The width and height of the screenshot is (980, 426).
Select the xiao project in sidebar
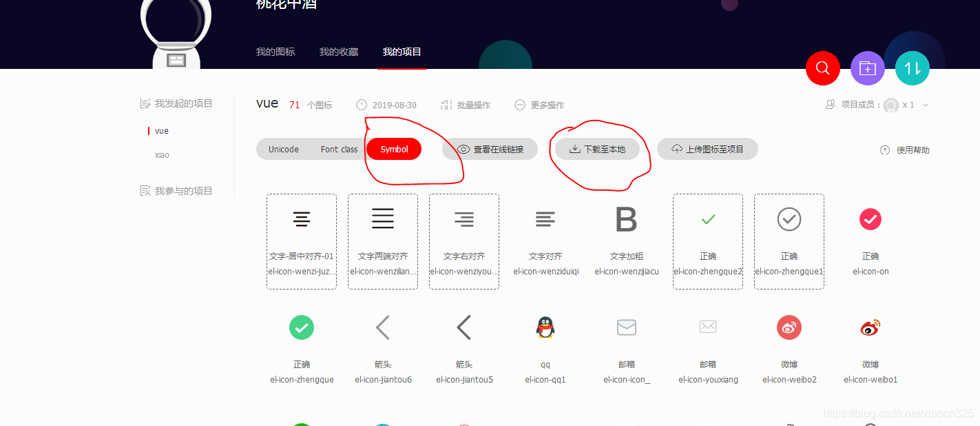pos(162,155)
